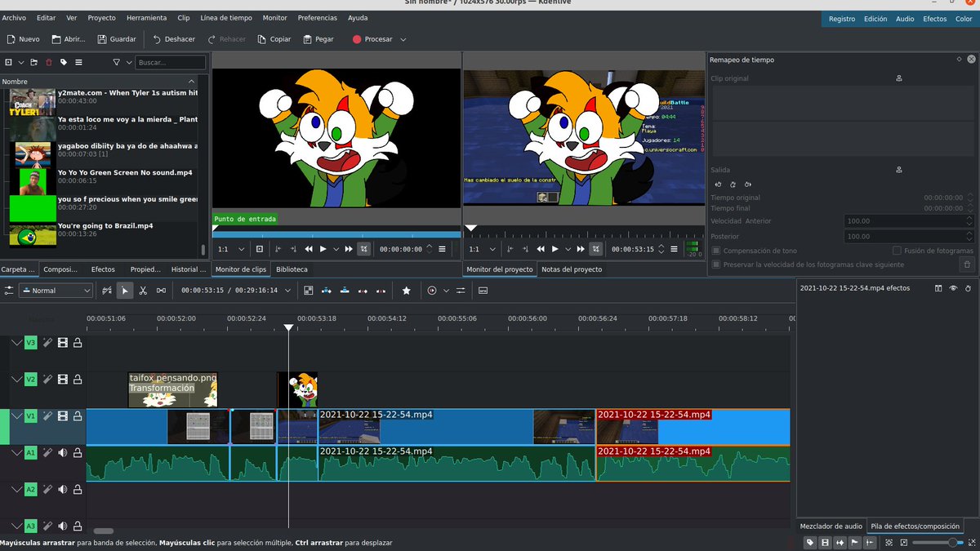Click the Copiar button
Screen dimensions: 980x551
[274, 39]
